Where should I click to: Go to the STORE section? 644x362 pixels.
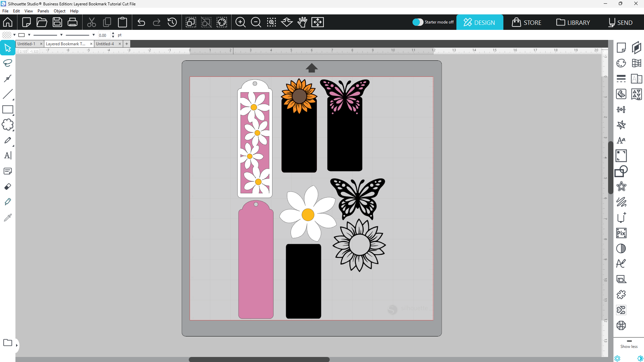(x=527, y=22)
